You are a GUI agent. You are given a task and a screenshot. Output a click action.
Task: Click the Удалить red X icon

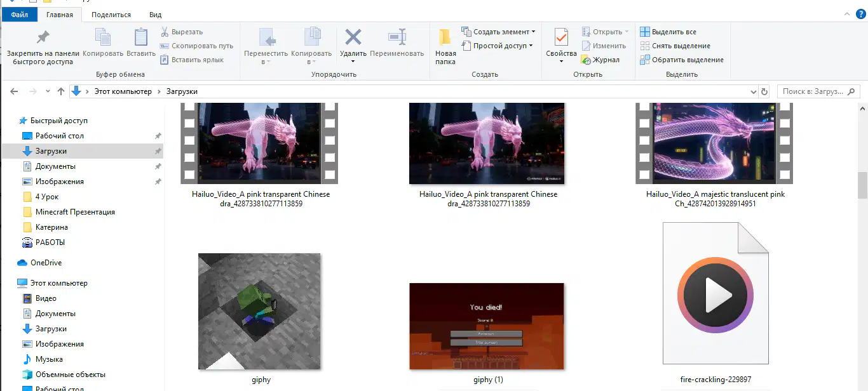click(353, 37)
